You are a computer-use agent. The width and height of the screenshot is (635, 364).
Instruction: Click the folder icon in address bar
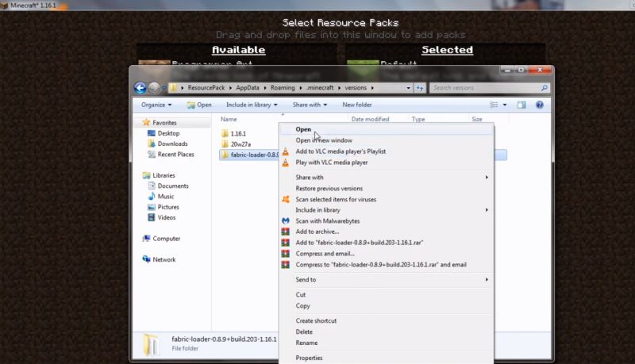click(173, 88)
